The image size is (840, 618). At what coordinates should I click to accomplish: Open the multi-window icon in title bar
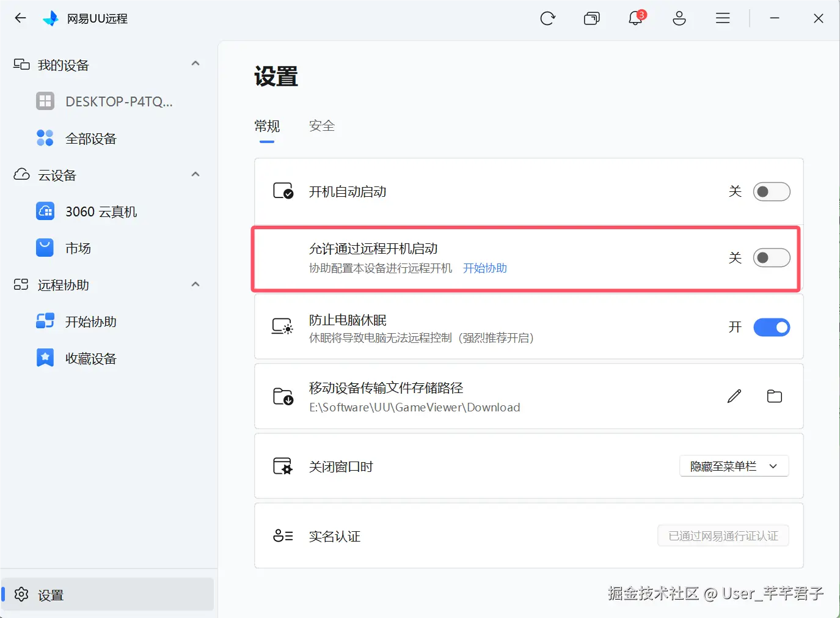click(x=591, y=18)
